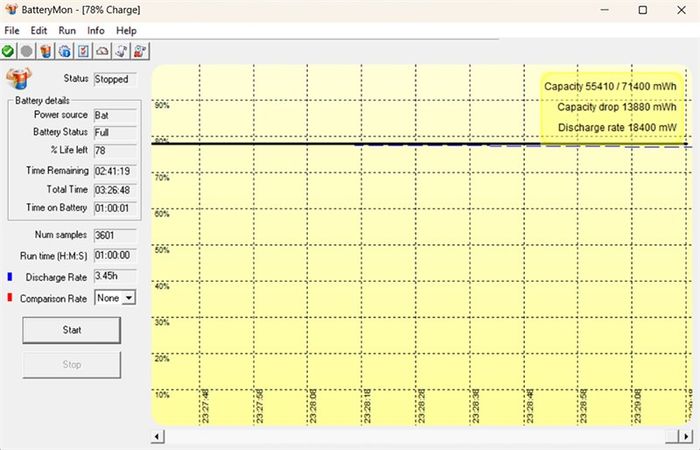Screen dimensions: 700x450
Task: Open the Help menu
Action: click(127, 30)
